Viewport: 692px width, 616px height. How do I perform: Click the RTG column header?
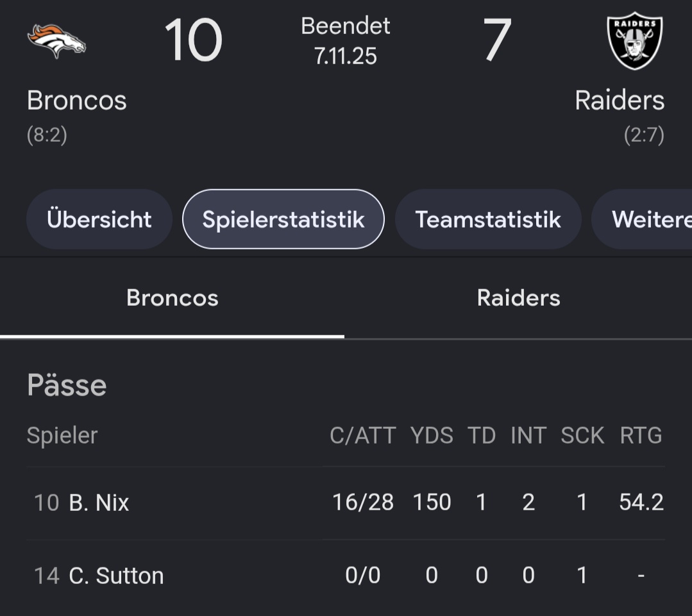point(641,436)
